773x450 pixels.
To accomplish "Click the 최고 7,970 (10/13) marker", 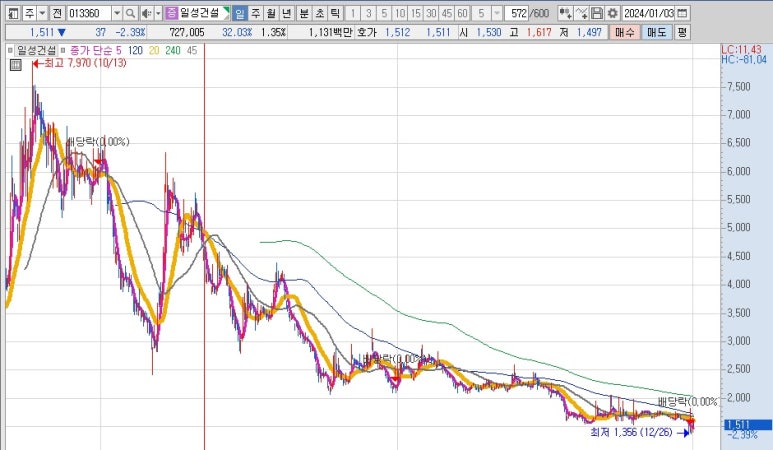I will (80, 63).
